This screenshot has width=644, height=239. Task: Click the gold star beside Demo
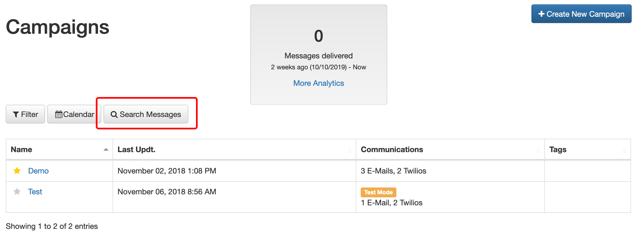click(x=17, y=171)
